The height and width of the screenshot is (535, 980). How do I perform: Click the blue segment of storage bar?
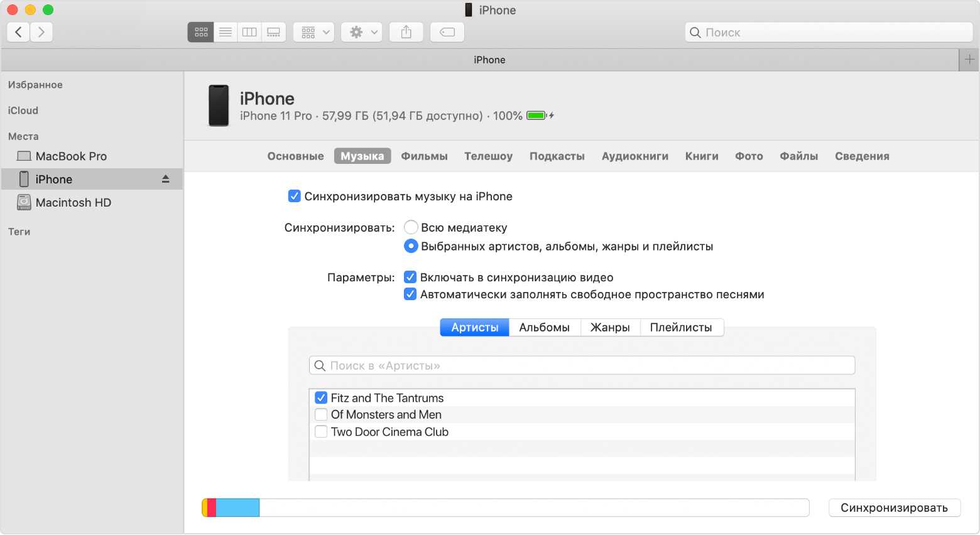[237, 507]
